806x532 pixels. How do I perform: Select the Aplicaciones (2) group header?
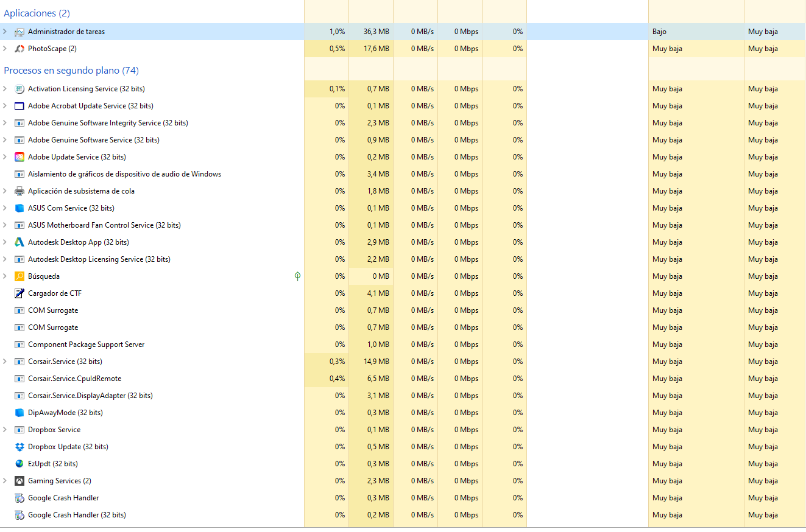coord(37,13)
